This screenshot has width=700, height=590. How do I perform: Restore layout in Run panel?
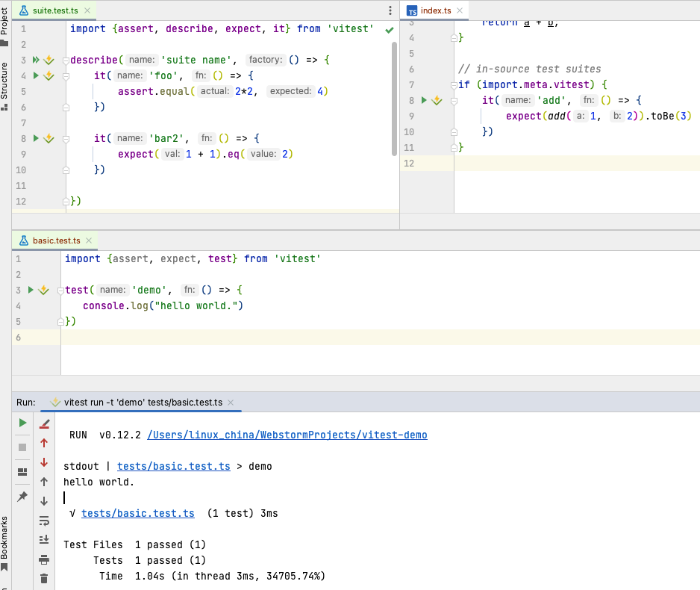coord(22,472)
